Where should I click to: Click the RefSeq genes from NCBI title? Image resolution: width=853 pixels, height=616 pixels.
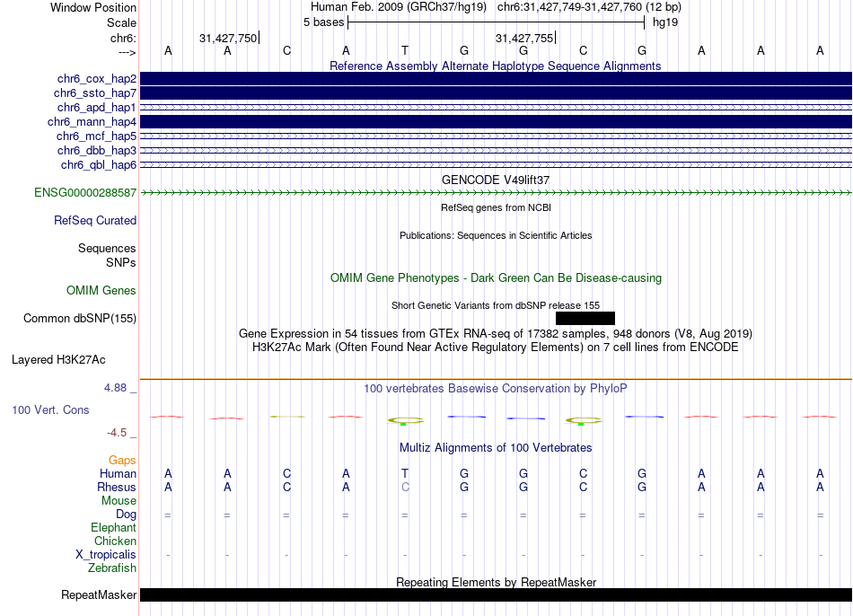point(496,207)
